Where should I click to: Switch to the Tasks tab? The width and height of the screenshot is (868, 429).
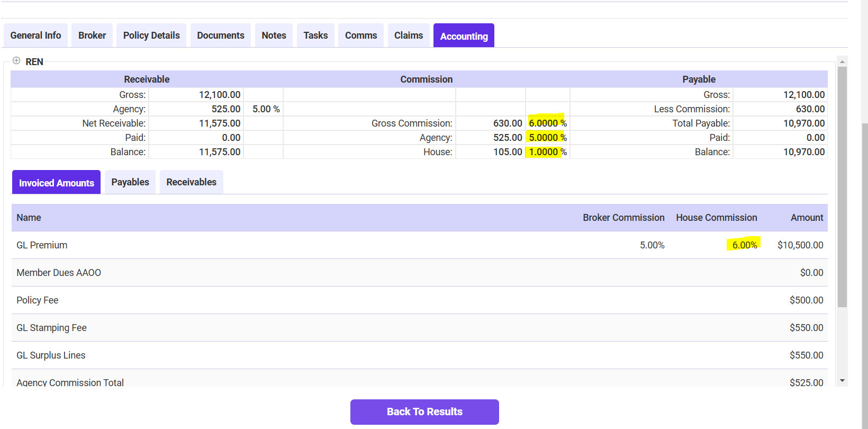pyautogui.click(x=315, y=35)
